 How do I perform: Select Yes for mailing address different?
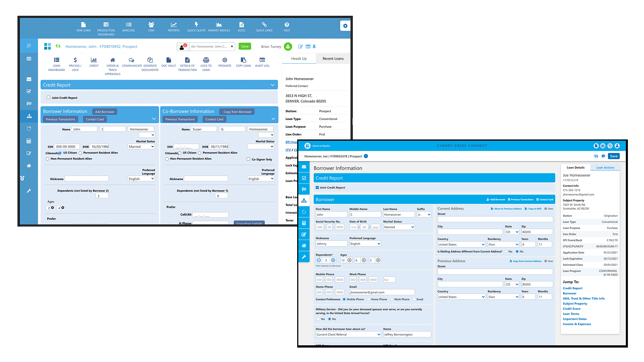[x=506, y=251]
